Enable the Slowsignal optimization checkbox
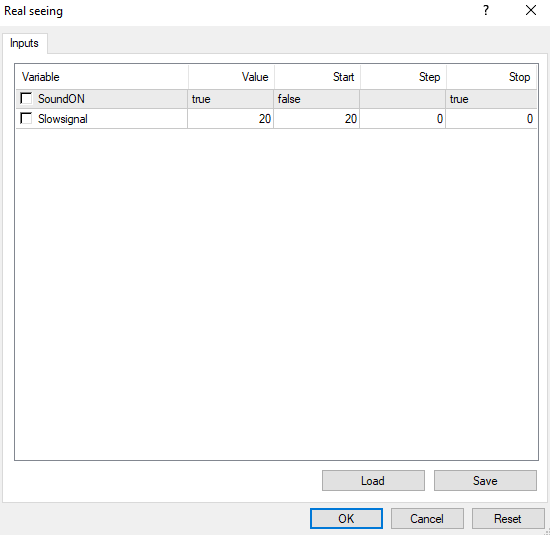The height and width of the screenshot is (535, 550). pyautogui.click(x=26, y=119)
